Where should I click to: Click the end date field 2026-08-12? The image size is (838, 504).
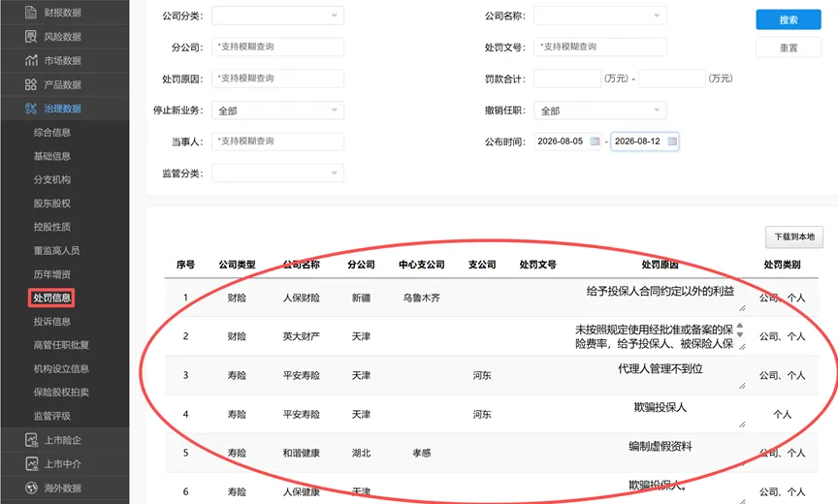[645, 142]
